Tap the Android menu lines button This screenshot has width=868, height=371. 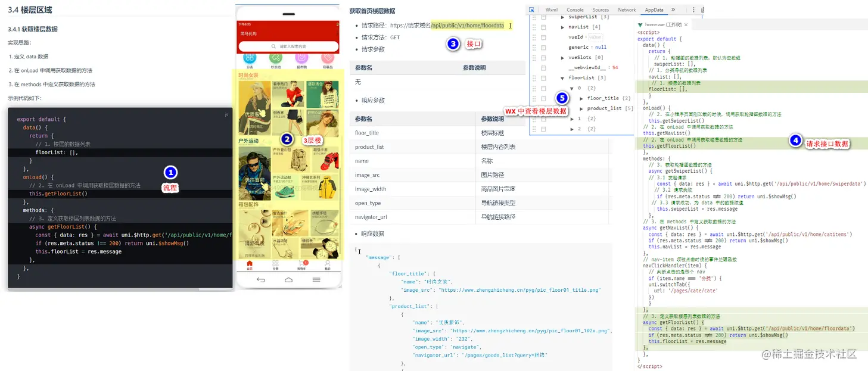[316, 279]
